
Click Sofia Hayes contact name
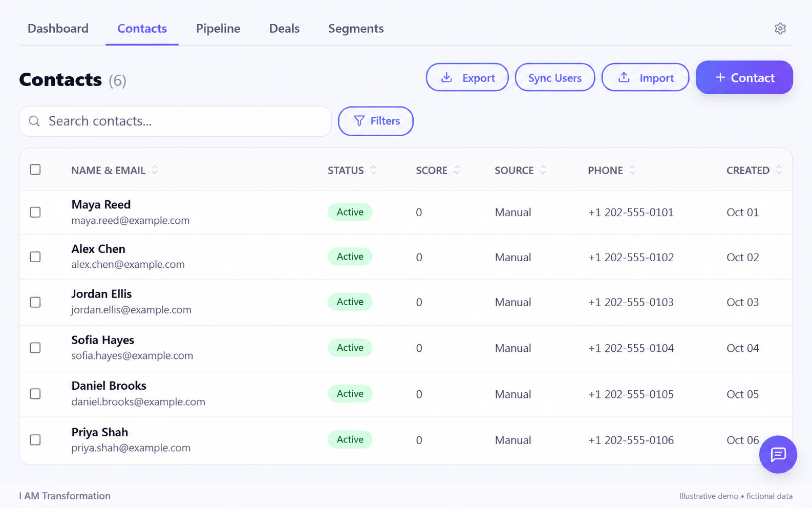pyautogui.click(x=102, y=340)
